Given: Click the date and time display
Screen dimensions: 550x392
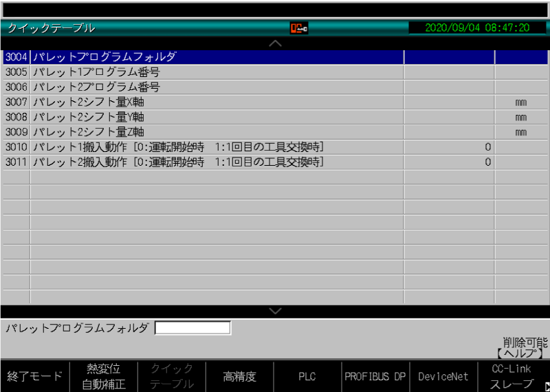Looking at the screenshot, I should (477, 28).
